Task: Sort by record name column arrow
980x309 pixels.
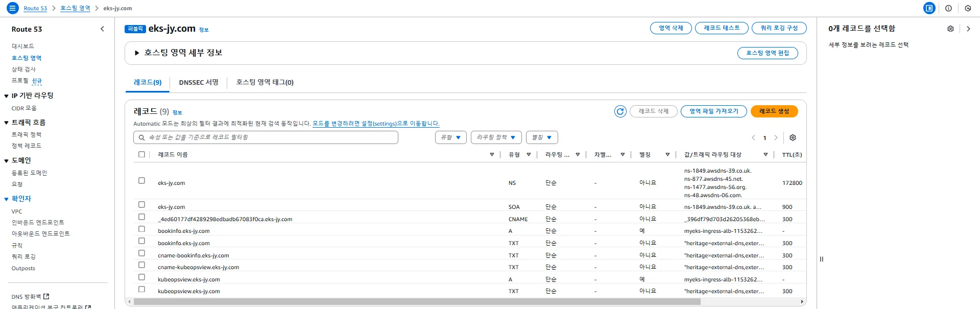Action: coord(492,155)
